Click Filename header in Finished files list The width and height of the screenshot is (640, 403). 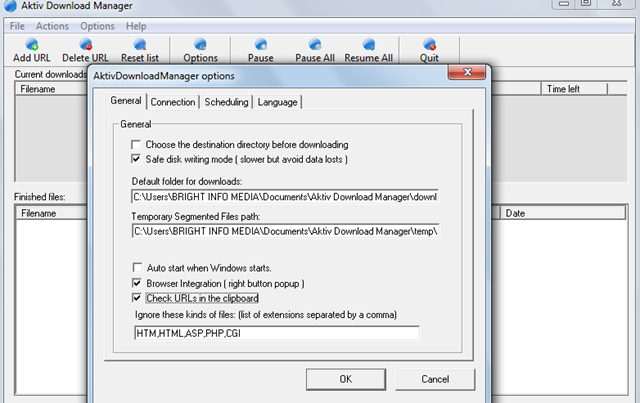point(52,213)
